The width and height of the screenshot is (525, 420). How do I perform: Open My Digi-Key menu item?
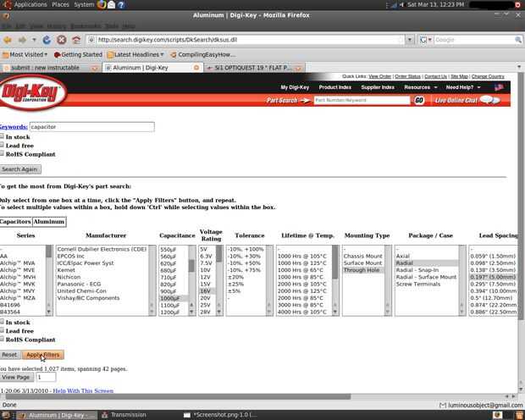pyautogui.click(x=295, y=87)
